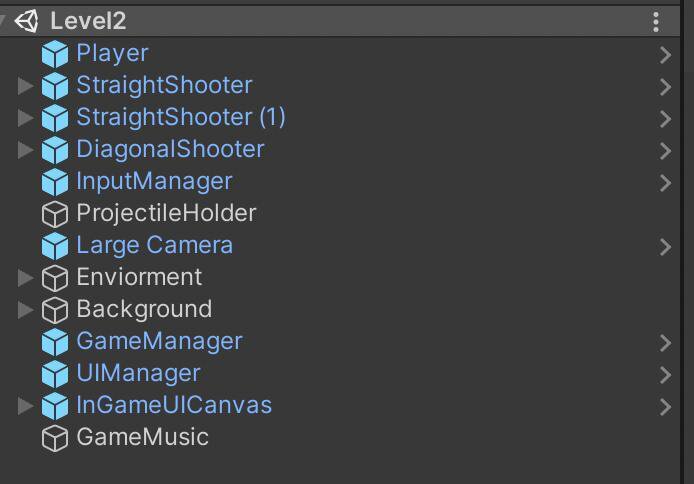Open the Player prefab via its chevron arrow
The height and width of the screenshot is (484, 694).
pyautogui.click(x=665, y=55)
